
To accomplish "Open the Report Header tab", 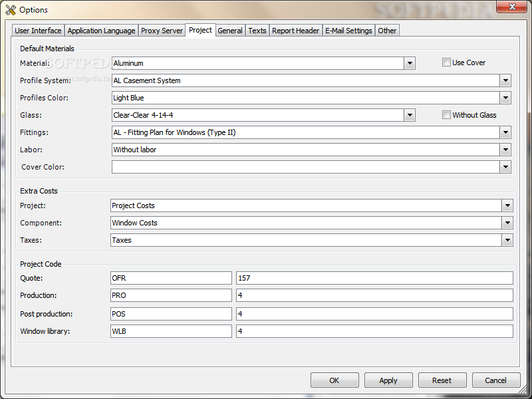I will [x=295, y=31].
